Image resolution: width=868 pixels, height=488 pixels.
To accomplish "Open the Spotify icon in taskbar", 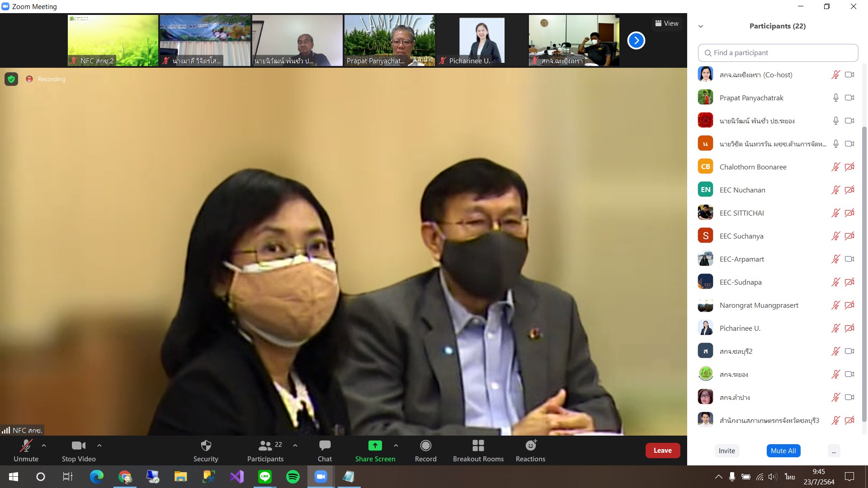I will [293, 477].
